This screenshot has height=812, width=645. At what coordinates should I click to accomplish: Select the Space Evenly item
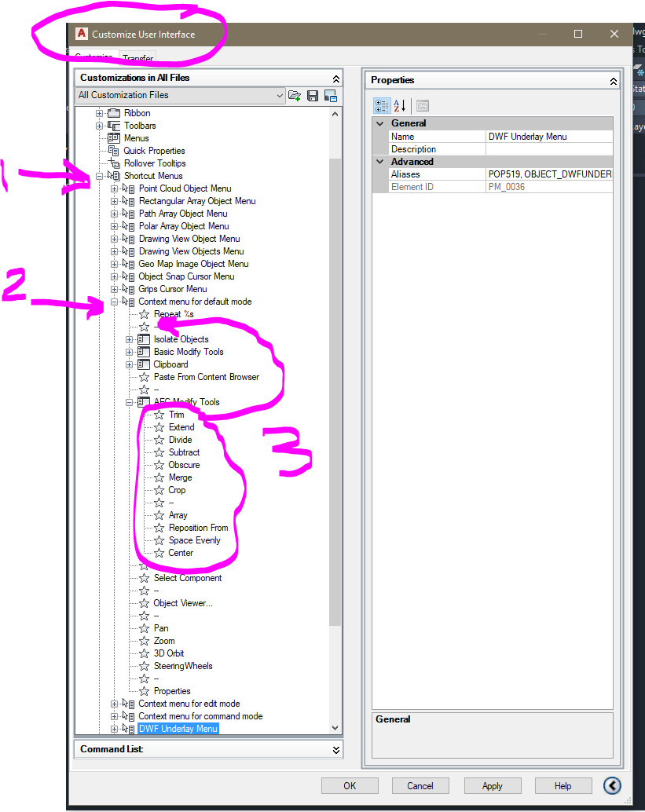click(x=194, y=540)
